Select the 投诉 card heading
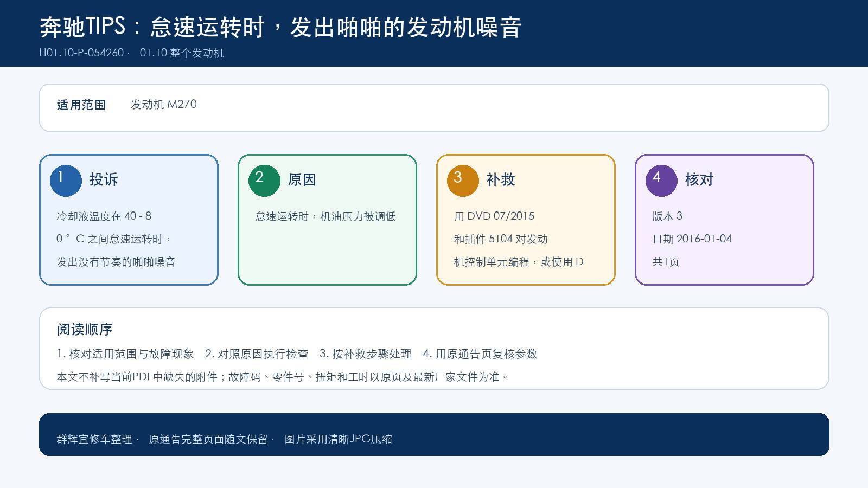 pyautogui.click(x=104, y=179)
